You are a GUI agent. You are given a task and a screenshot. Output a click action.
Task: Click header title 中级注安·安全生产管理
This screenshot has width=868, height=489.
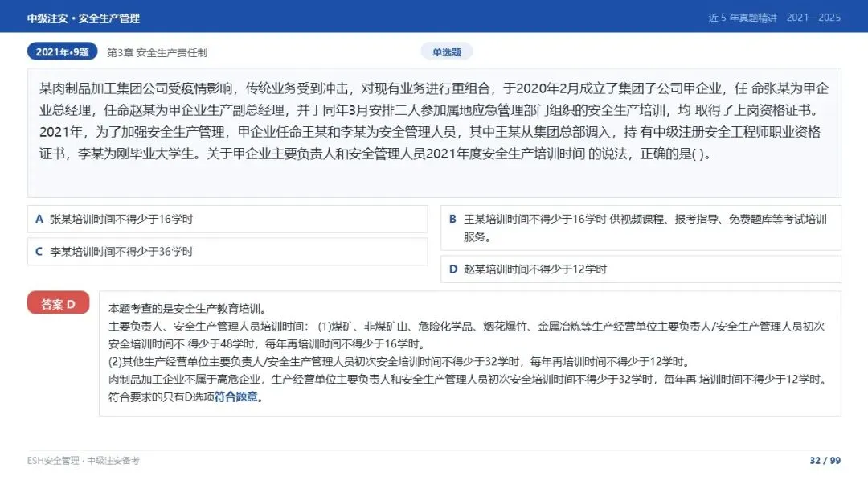(x=83, y=18)
